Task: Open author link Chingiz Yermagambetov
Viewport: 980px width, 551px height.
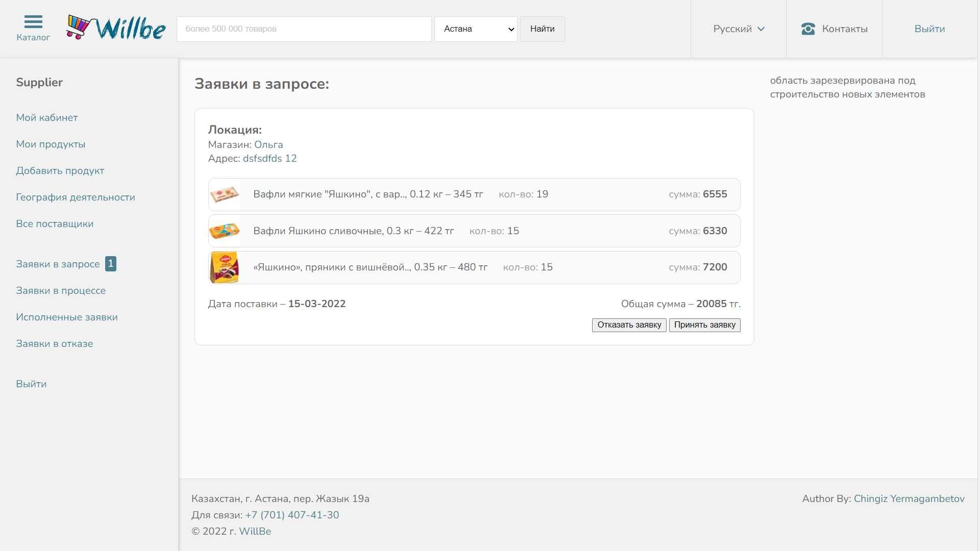Action: click(909, 499)
